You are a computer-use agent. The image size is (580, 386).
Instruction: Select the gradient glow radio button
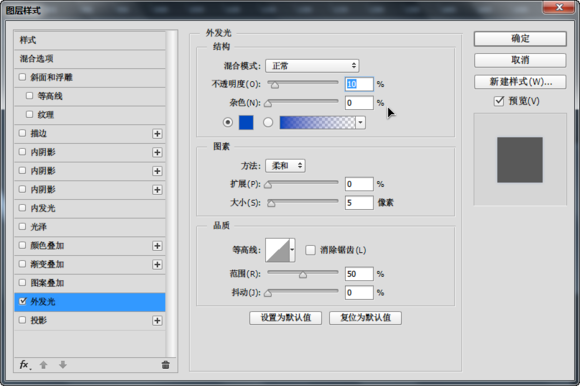pyautogui.click(x=268, y=122)
